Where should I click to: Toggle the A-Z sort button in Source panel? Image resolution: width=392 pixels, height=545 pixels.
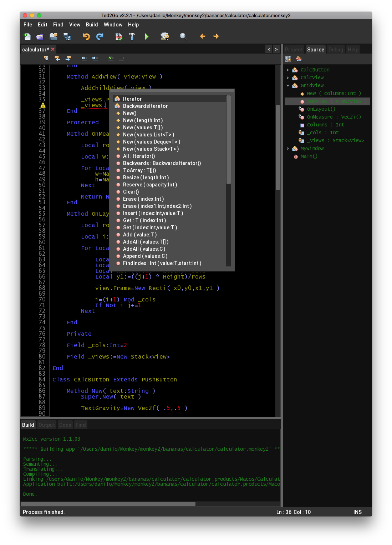click(288, 59)
